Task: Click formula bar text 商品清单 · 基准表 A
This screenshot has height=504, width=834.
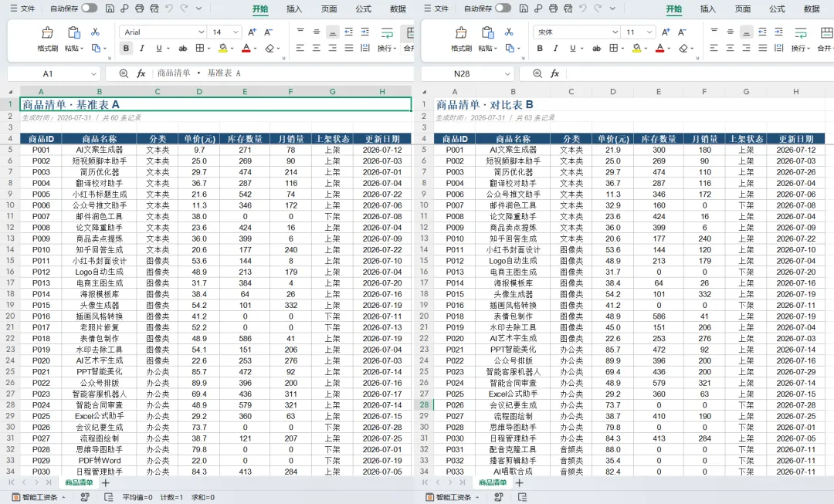Action: point(199,73)
